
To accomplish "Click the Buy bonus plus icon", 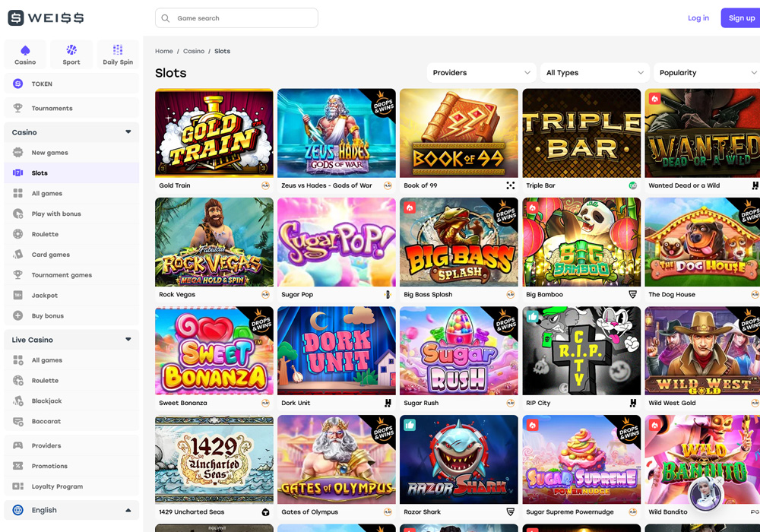I will [x=18, y=315].
